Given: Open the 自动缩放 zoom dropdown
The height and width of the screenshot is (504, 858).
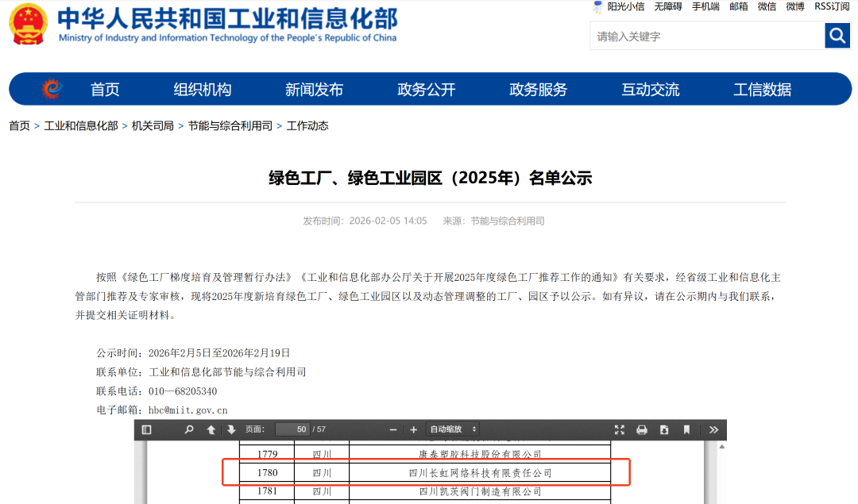Looking at the screenshot, I should [x=451, y=429].
